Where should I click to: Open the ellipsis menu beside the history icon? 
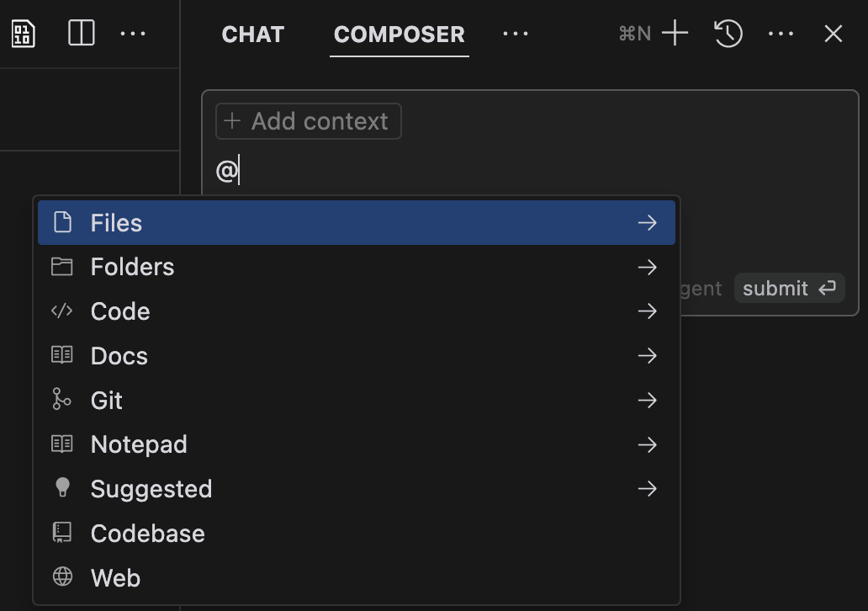click(x=781, y=34)
